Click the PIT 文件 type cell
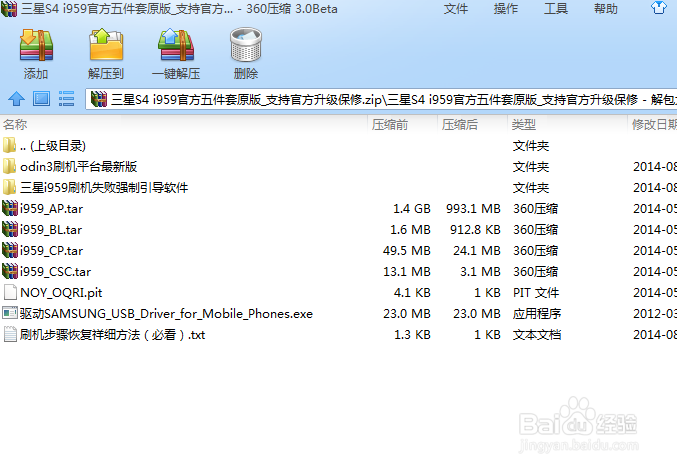 click(536, 293)
